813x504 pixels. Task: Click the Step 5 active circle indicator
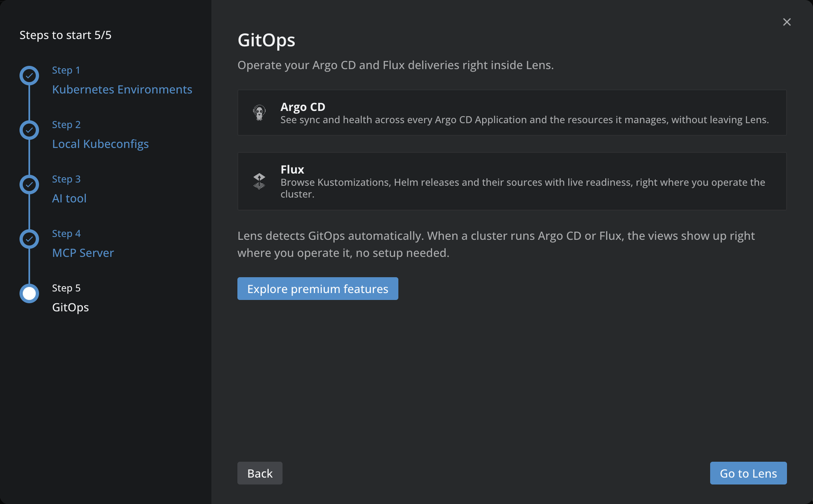29,293
